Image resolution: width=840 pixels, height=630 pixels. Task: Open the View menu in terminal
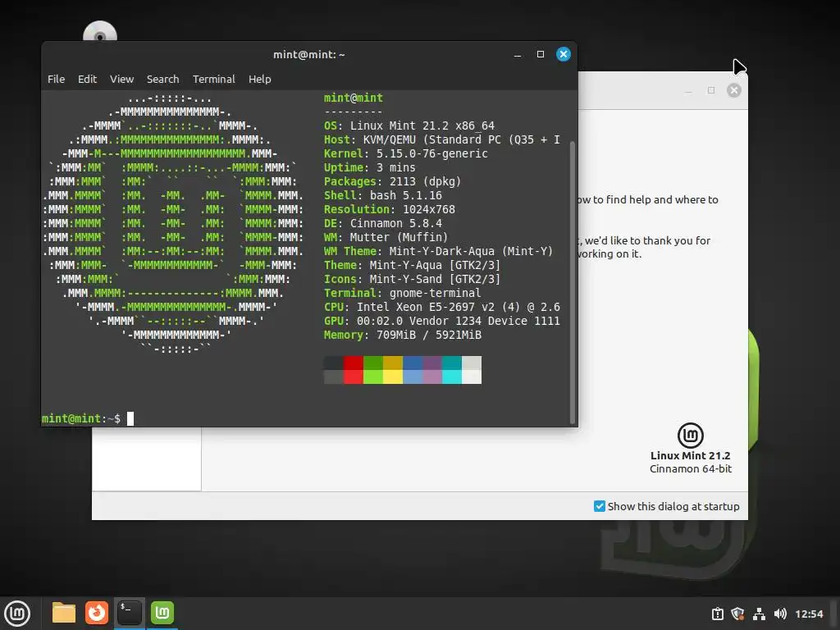point(121,80)
